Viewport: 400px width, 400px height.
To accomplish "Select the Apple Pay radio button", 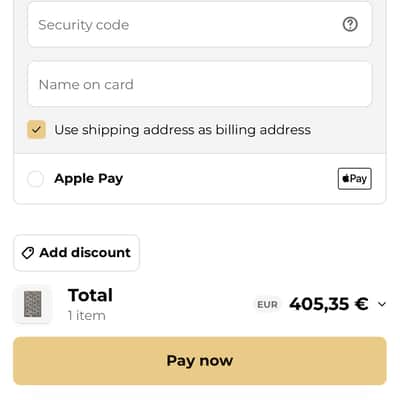I will [x=35, y=179].
